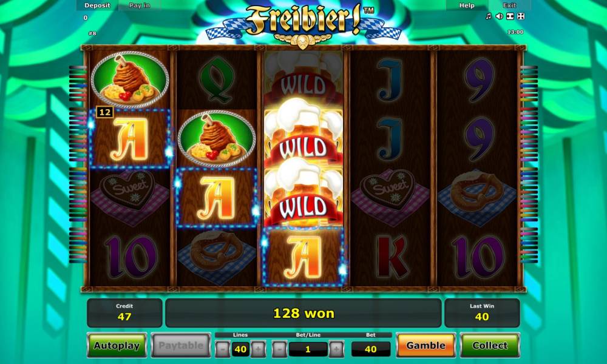Gamble the current winnings
The height and width of the screenshot is (364, 607).
point(426,345)
